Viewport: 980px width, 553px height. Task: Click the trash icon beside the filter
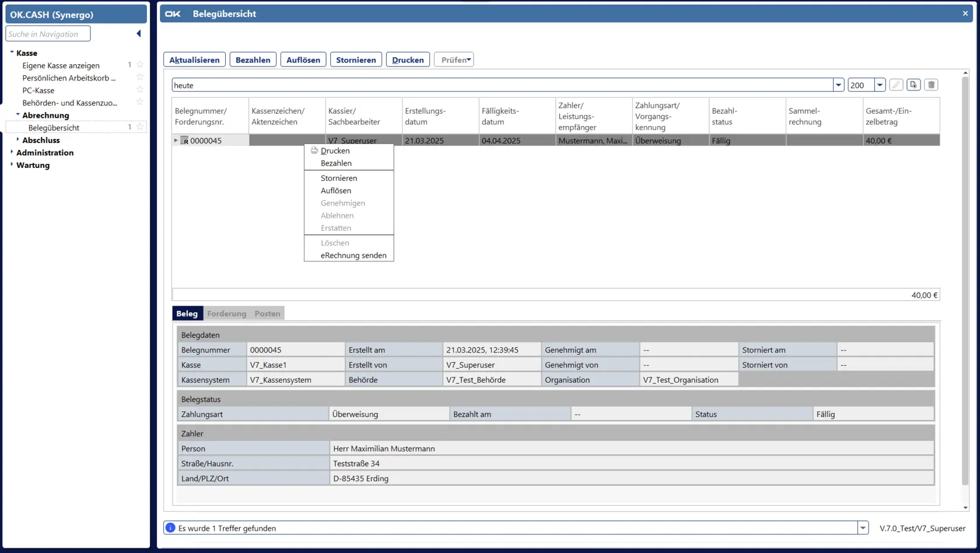[932, 85]
